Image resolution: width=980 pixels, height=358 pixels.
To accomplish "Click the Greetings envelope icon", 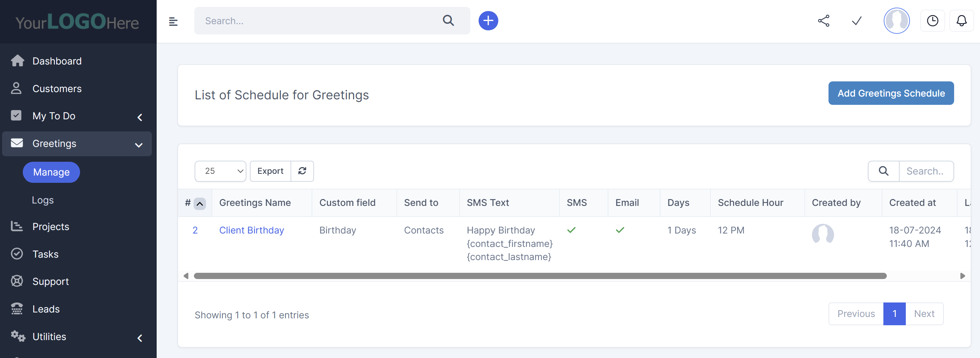I will pyautogui.click(x=17, y=143).
